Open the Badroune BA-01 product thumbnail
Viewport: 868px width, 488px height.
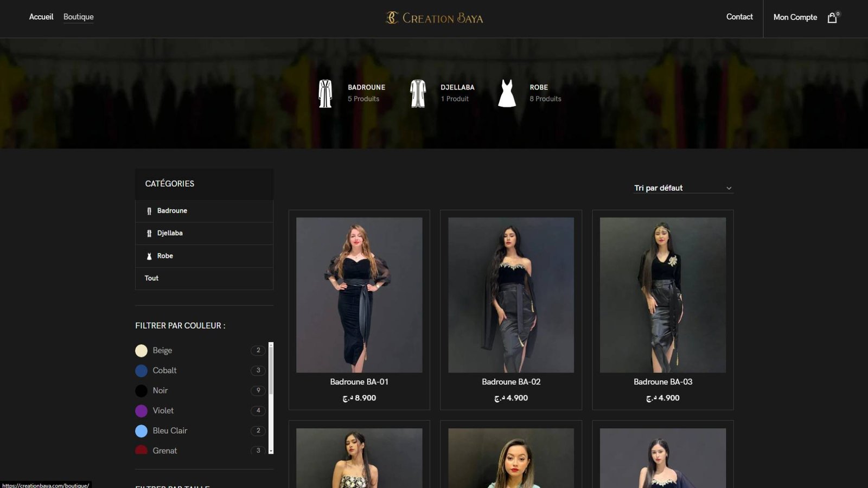point(359,294)
